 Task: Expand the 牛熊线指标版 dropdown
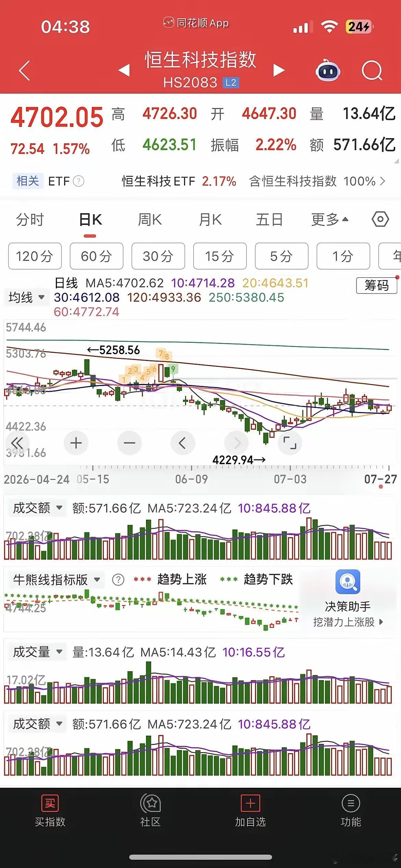[x=57, y=580]
